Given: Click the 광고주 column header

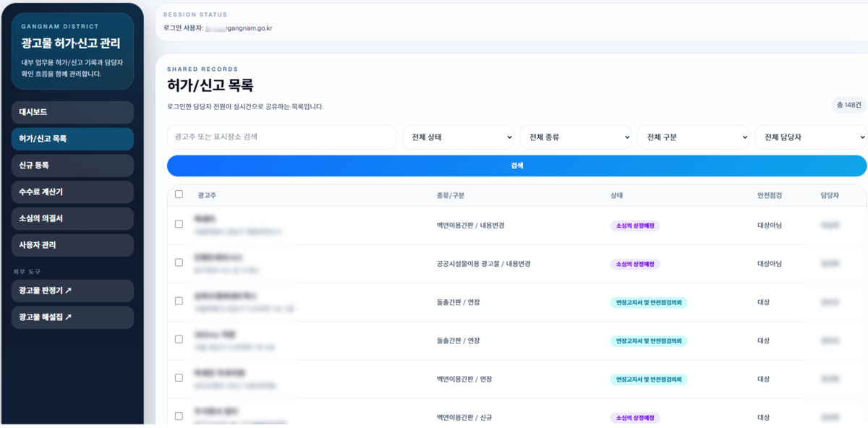Looking at the screenshot, I should [x=207, y=195].
